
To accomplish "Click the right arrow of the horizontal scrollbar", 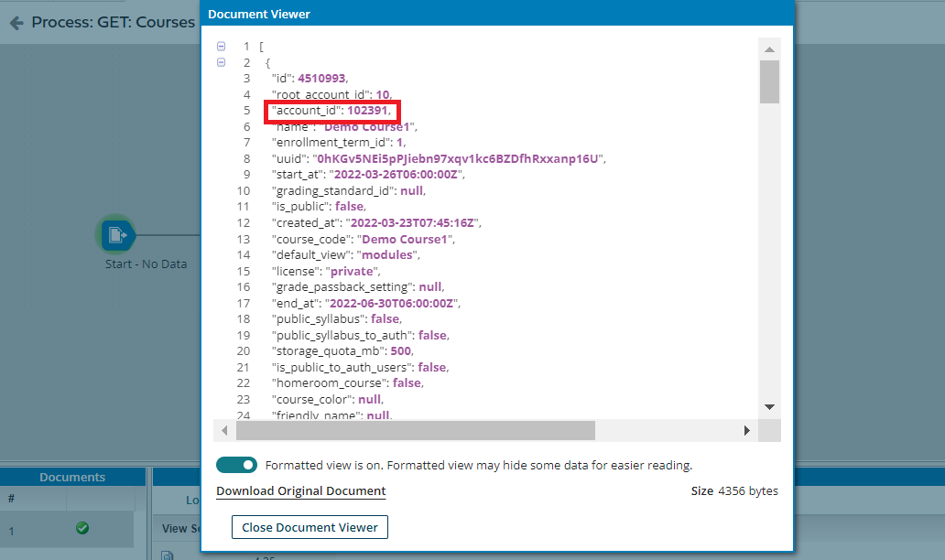I will [x=746, y=430].
